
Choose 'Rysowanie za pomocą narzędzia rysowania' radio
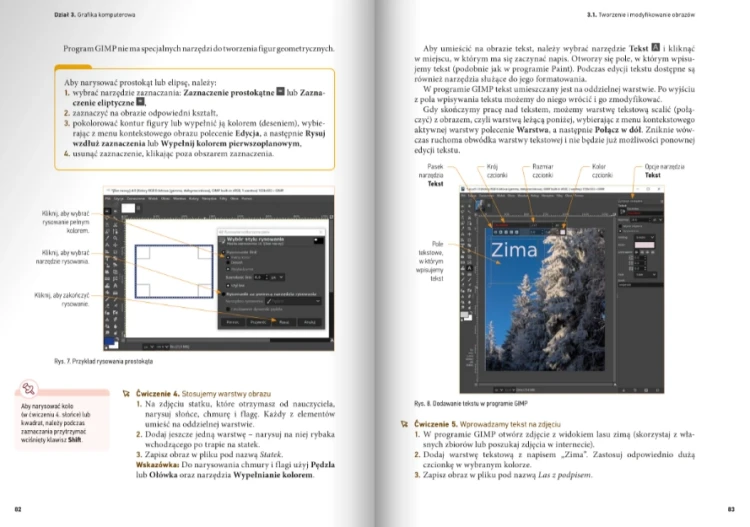click(223, 294)
